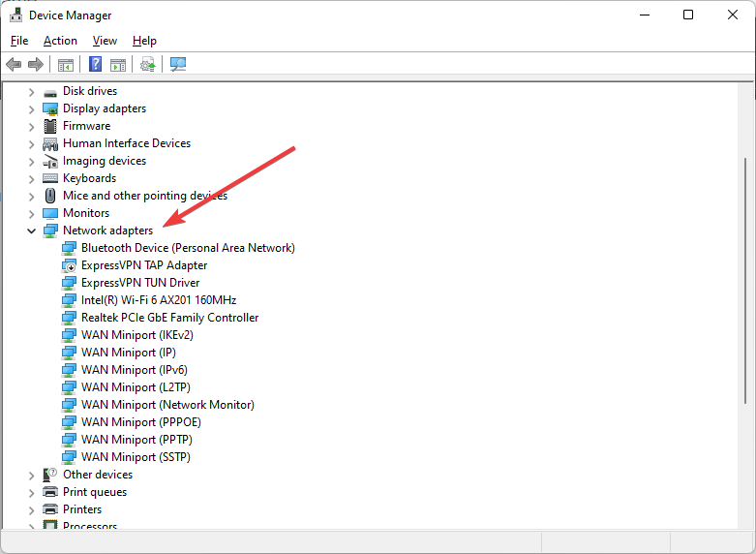Image resolution: width=756 pixels, height=554 pixels.
Task: Select the Display adapters label
Action: click(105, 108)
